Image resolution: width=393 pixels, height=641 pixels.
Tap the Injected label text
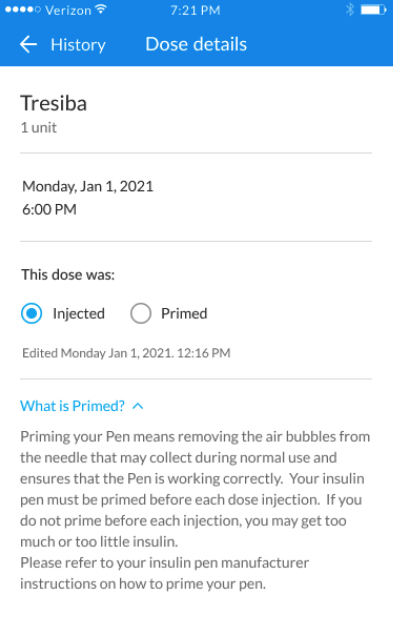click(x=79, y=314)
